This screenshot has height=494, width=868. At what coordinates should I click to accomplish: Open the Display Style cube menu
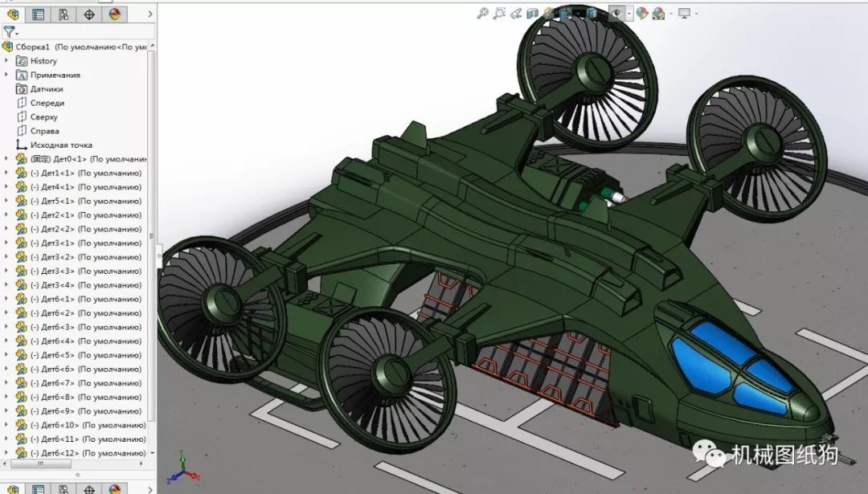[x=592, y=14]
